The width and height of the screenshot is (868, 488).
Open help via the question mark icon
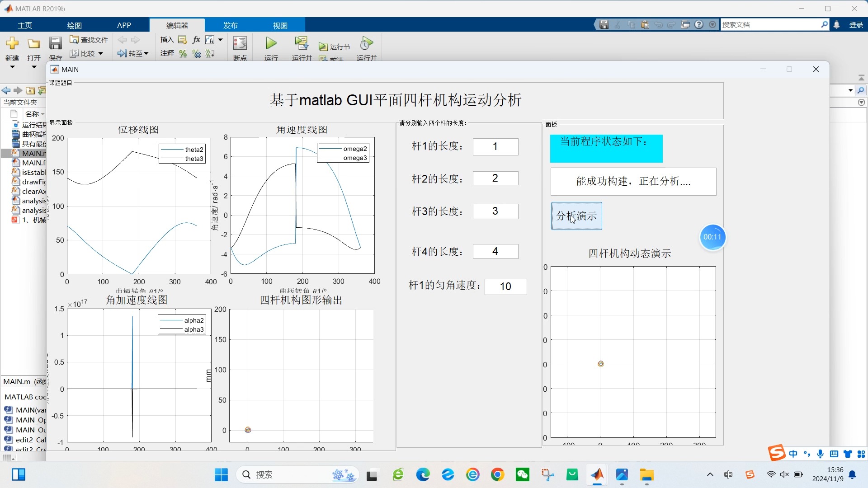(699, 25)
